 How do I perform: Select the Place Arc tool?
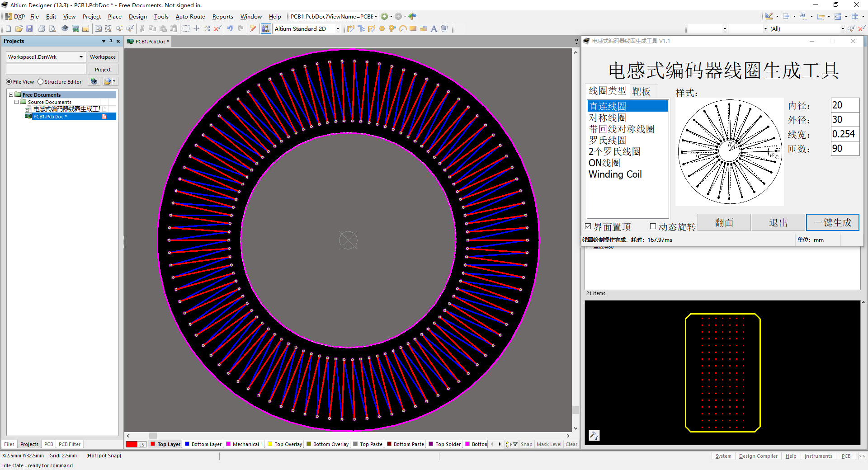402,28
